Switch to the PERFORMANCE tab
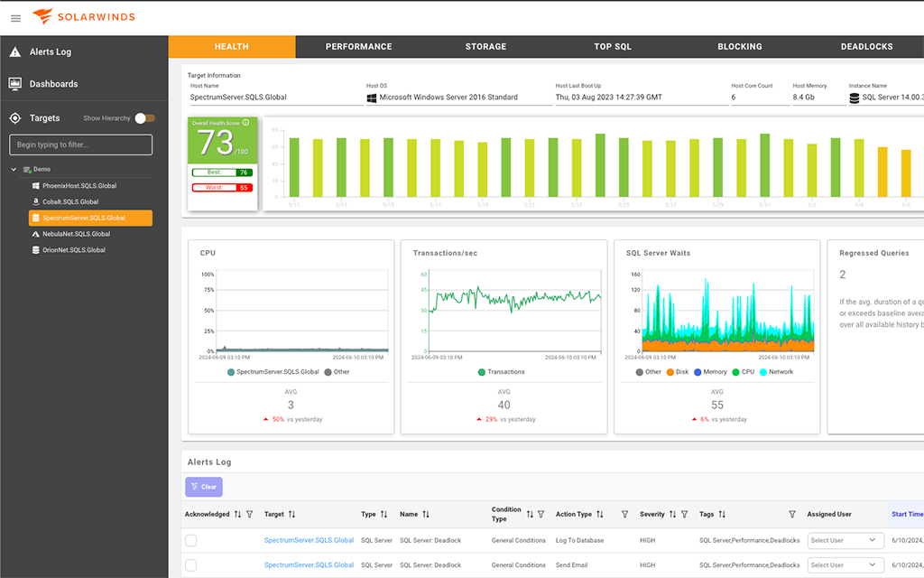Screen dimensions: 924x578 (x=358, y=46)
